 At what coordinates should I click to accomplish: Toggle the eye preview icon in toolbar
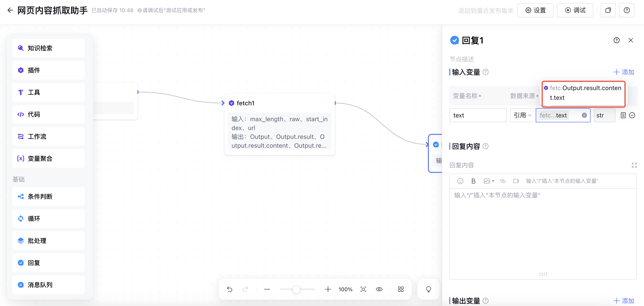(379, 289)
